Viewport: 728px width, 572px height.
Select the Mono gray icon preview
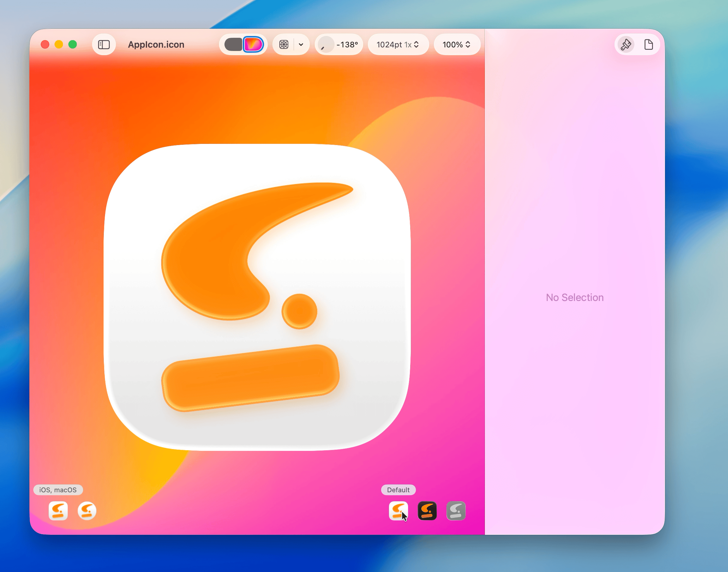[x=456, y=511]
